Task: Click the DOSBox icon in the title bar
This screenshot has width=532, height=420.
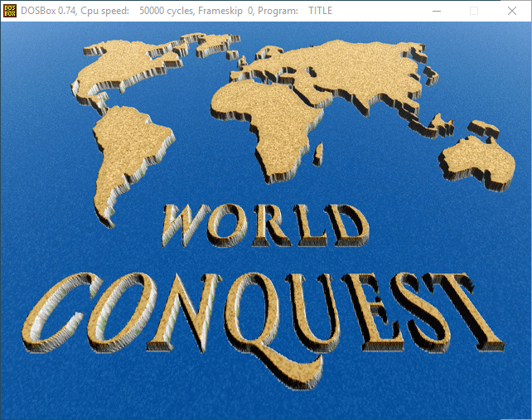Action: 10,11
